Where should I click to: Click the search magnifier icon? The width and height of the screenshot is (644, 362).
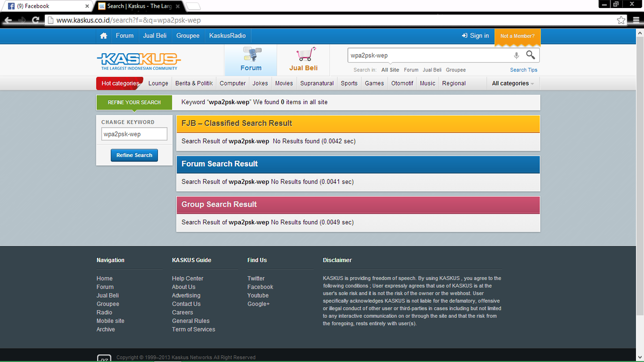coord(531,55)
